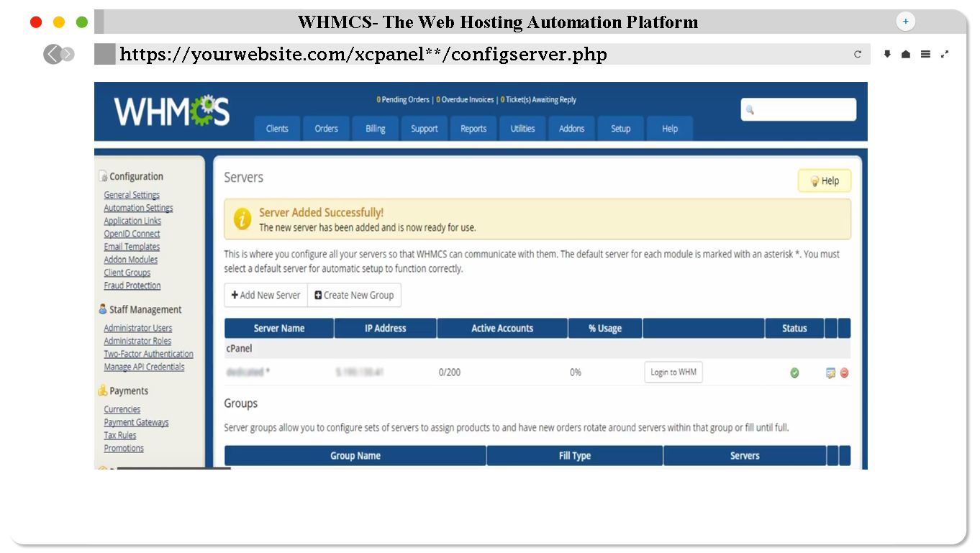Open the Two-Factor Authentication link

coord(148,354)
